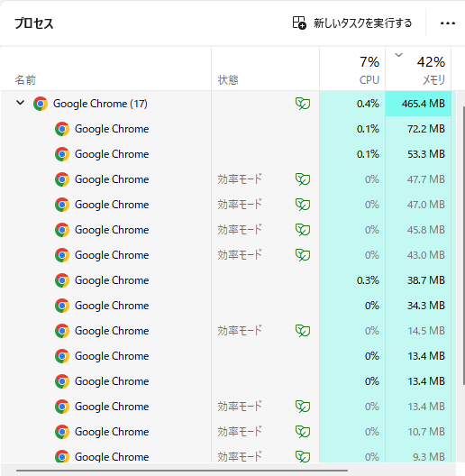Screen dimensions: 465x476
Task: Click the Chrome icon on the 72.2 MB process
Action: 62,129
